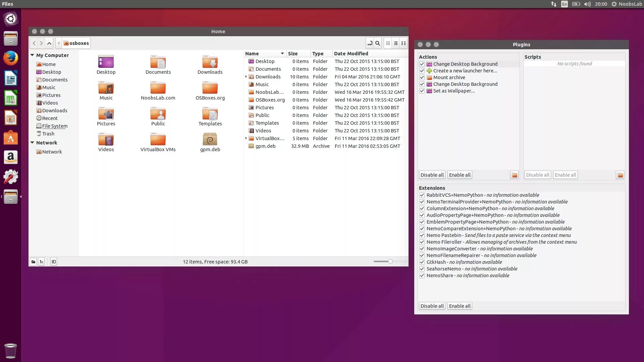Show treeview in sidebar status bar icon
Image resolution: width=644 pixels, height=362 pixels.
(41, 262)
